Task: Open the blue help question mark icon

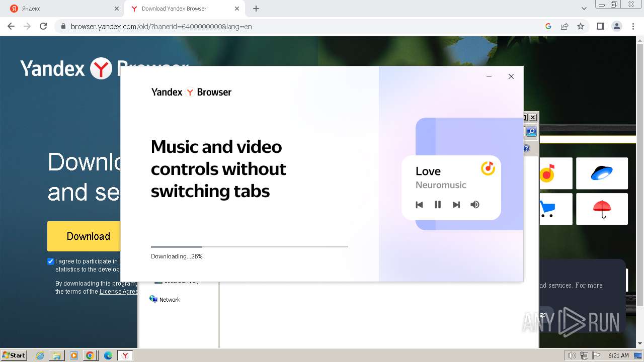Action: point(527,149)
